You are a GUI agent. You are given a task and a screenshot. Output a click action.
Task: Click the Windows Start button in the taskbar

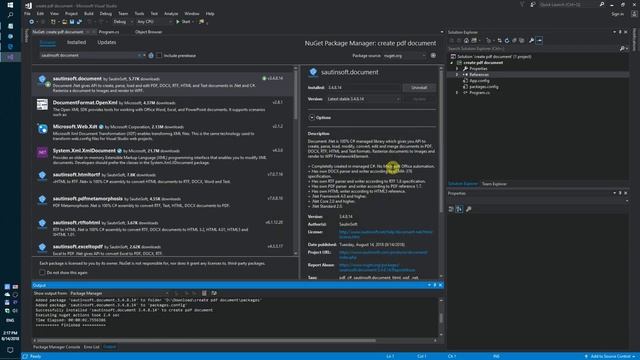[10, 5]
